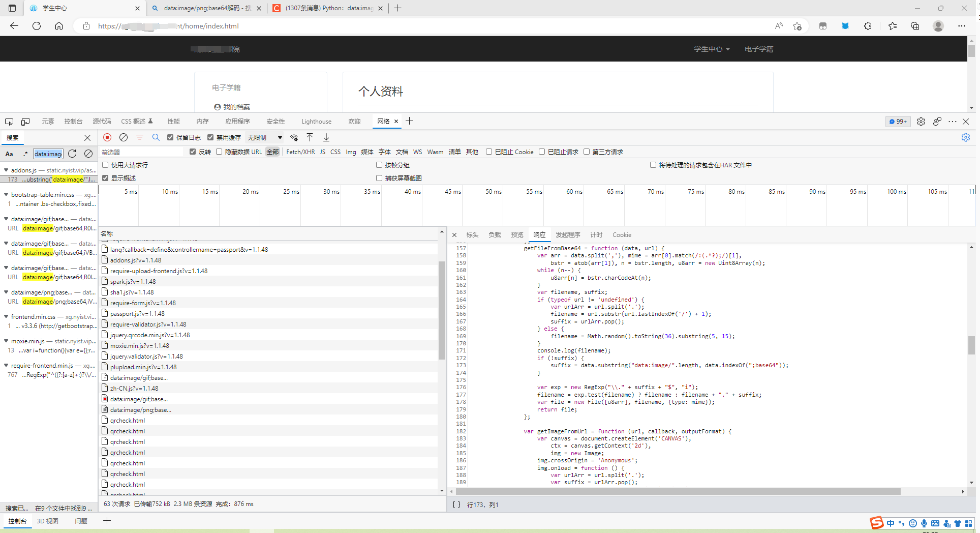Select passport.js?v=1.1.48 request row
Screen dimensions: 980x533
(268, 314)
